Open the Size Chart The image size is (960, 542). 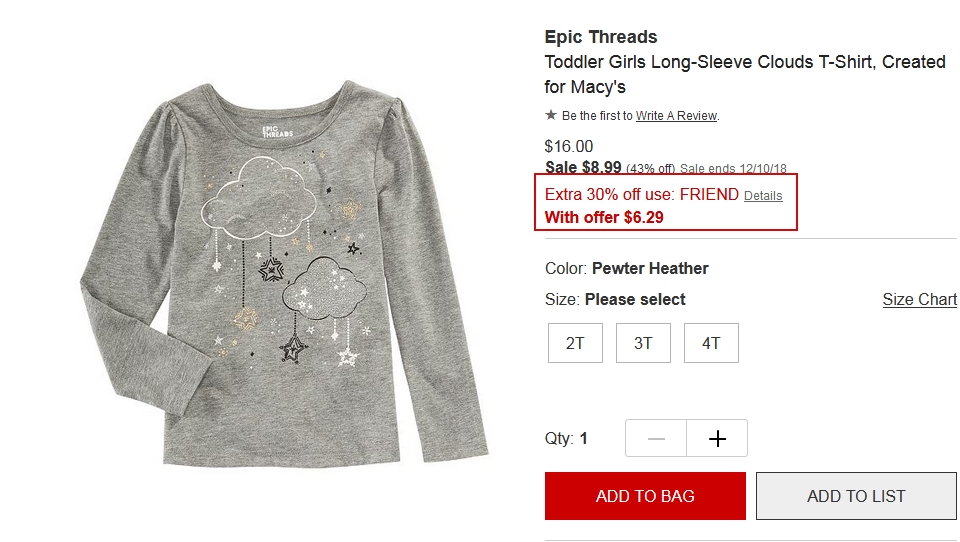click(919, 299)
